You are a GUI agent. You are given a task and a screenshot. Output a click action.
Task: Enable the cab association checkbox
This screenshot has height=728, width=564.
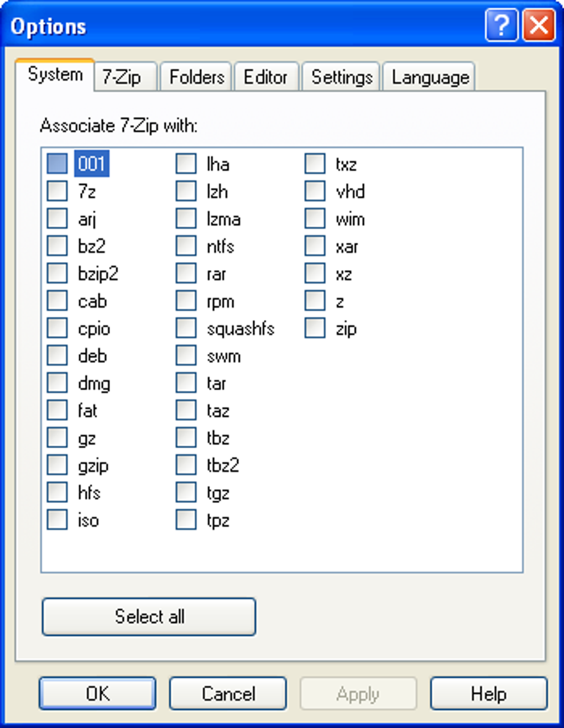pyautogui.click(x=57, y=301)
